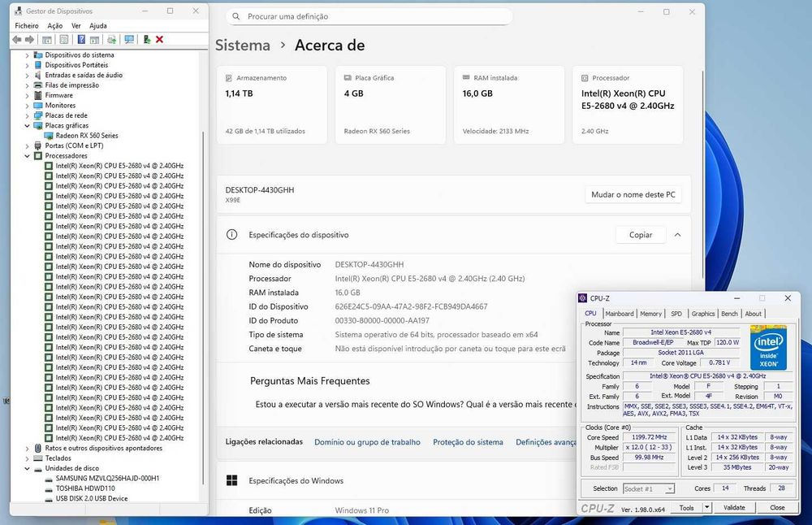Open Ficheiro menu in Device Manager
812x525 pixels.
click(27, 25)
